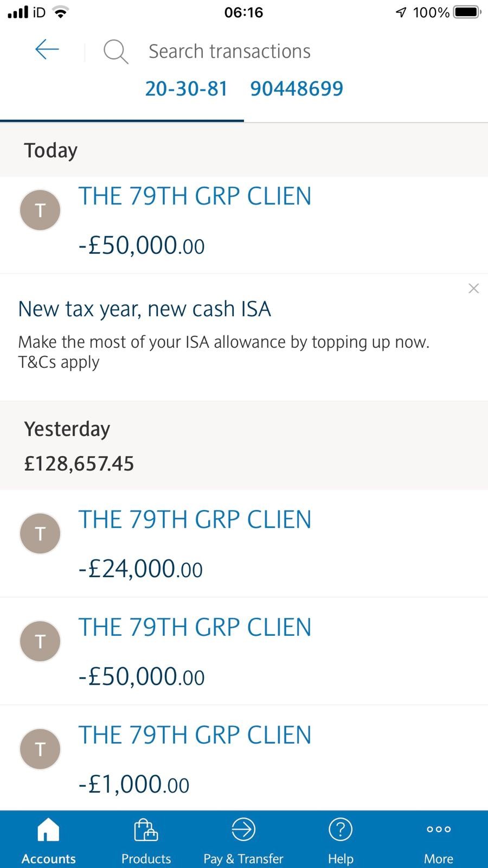Open the Accounts tab
This screenshot has height=868, width=488.
48,840
